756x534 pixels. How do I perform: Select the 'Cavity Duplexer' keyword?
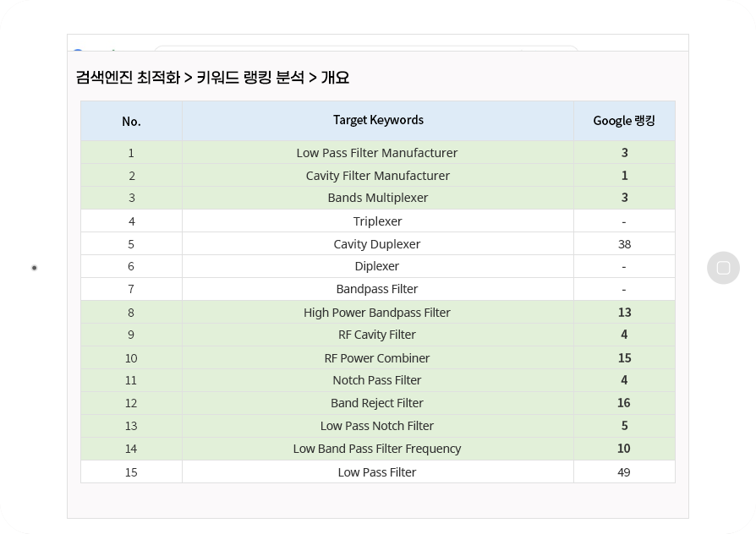[377, 244]
